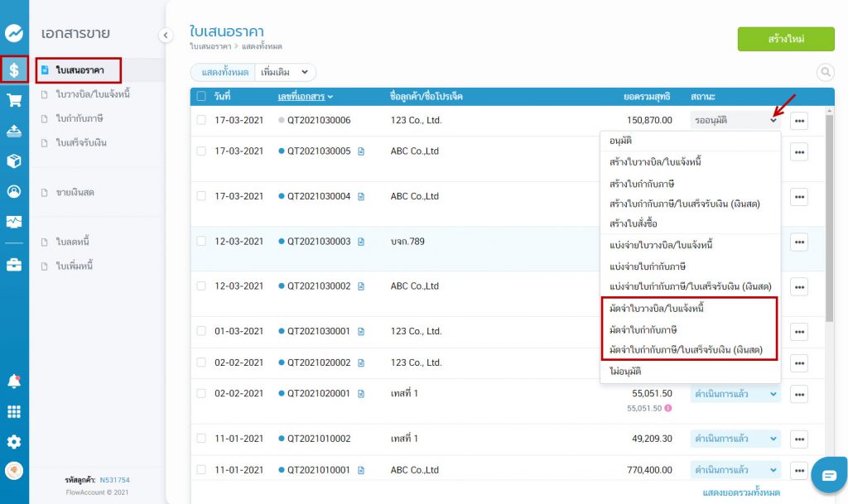This screenshot has height=504, width=848.
Task: Click the vertical scrollbar of the table
Action: point(830,215)
